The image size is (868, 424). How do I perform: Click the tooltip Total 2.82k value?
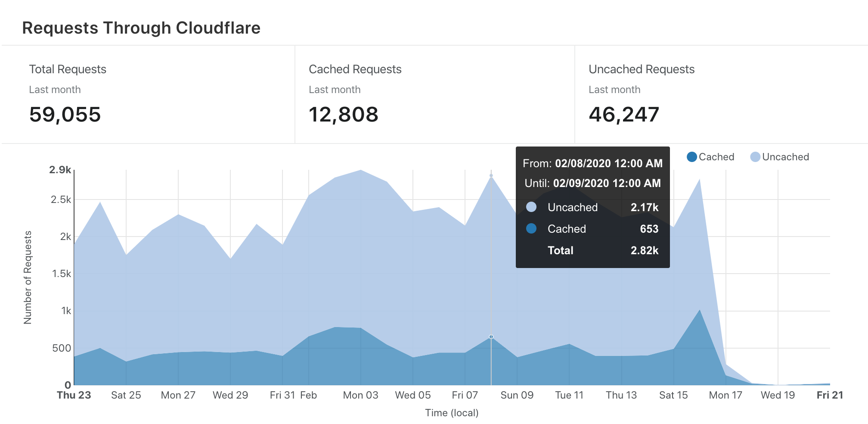pos(645,250)
